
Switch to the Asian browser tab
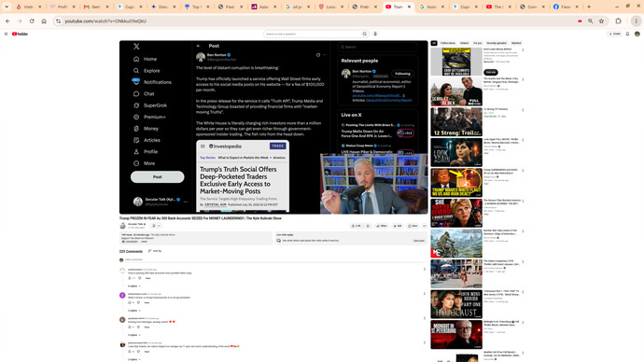click(264, 7)
